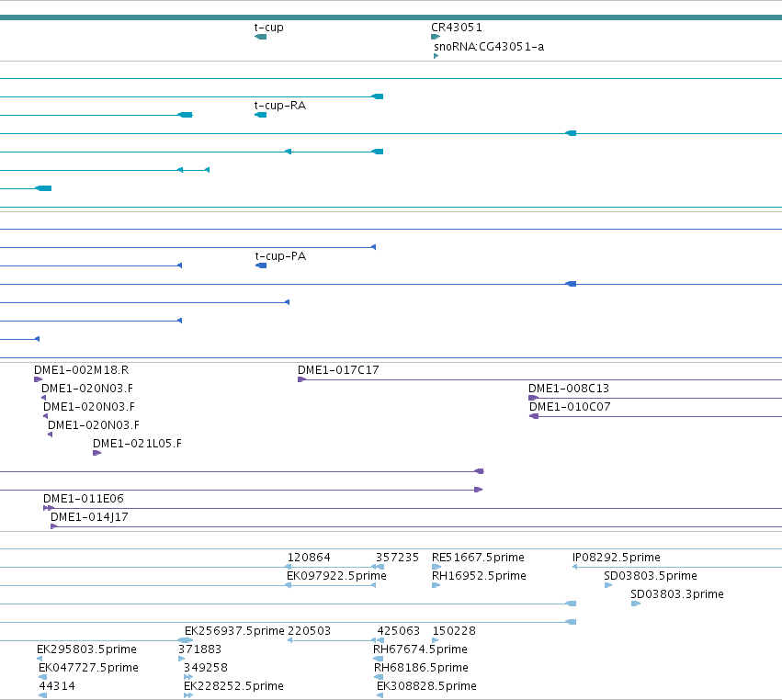Image resolution: width=782 pixels, height=700 pixels.
Task: Select EK228252.5prime label
Action: [x=234, y=686]
